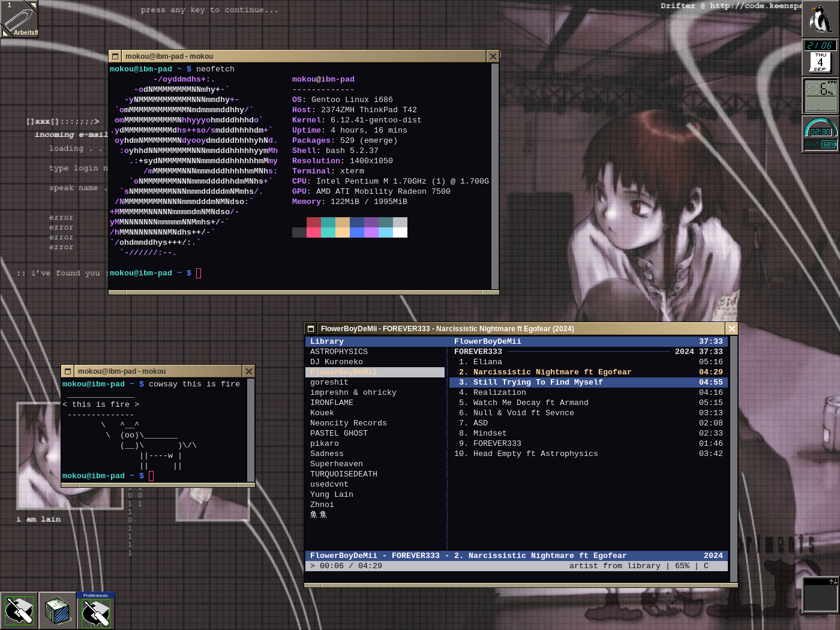Select ASTROPHYSICS in the Library list
The width and height of the screenshot is (840, 630).
point(339,352)
